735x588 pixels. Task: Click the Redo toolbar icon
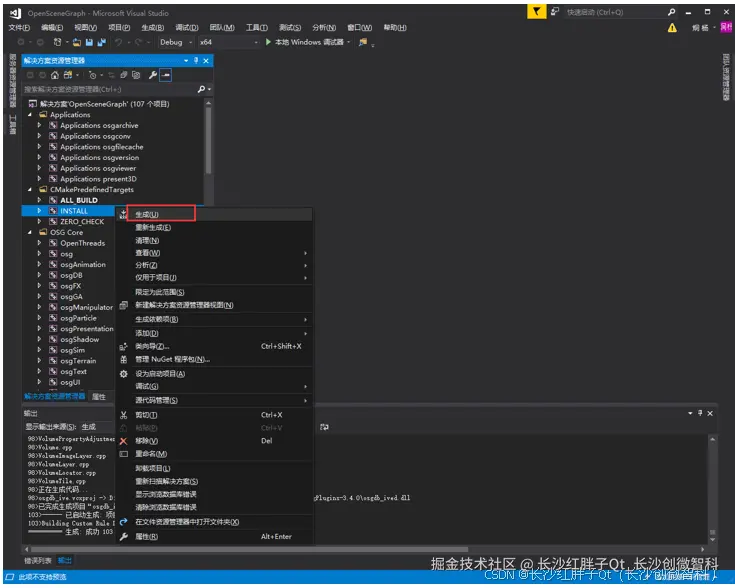click(x=138, y=42)
